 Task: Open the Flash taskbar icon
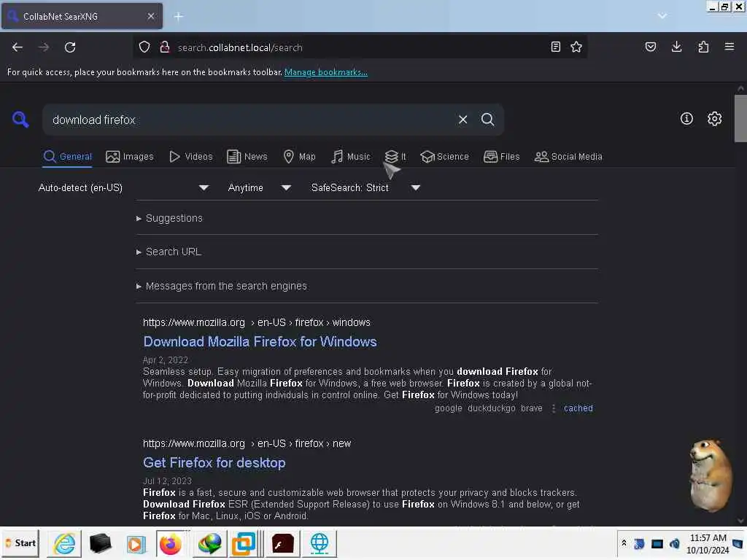[x=283, y=543]
